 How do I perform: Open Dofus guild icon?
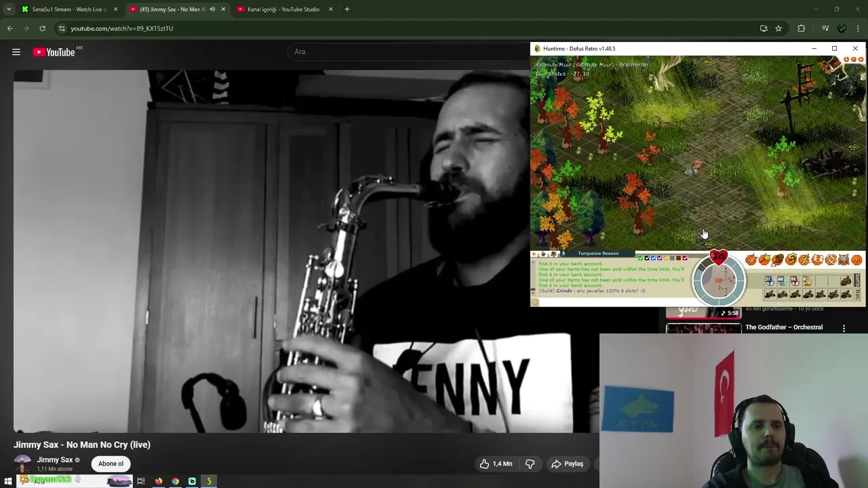[831, 260]
